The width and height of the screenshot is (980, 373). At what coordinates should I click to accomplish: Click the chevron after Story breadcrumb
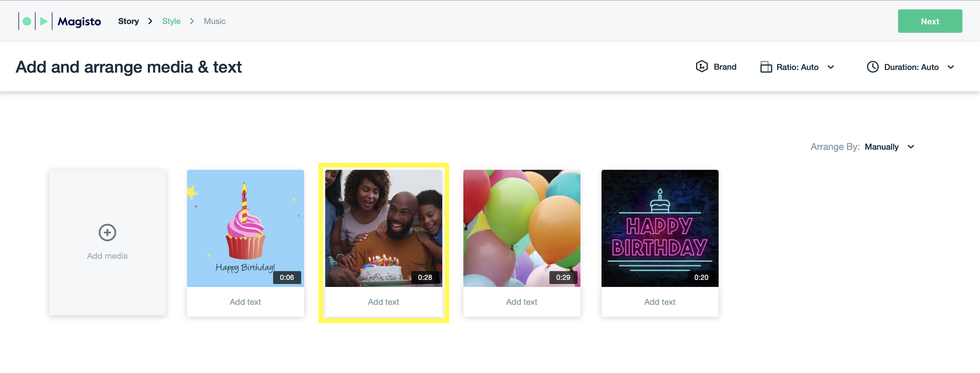click(x=150, y=21)
